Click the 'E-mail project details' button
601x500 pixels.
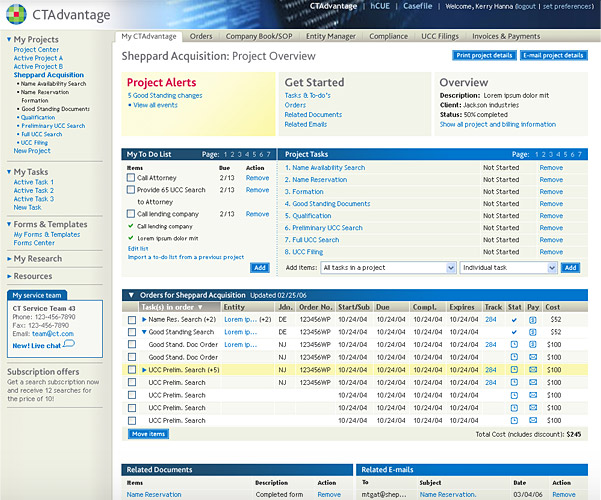(553, 55)
